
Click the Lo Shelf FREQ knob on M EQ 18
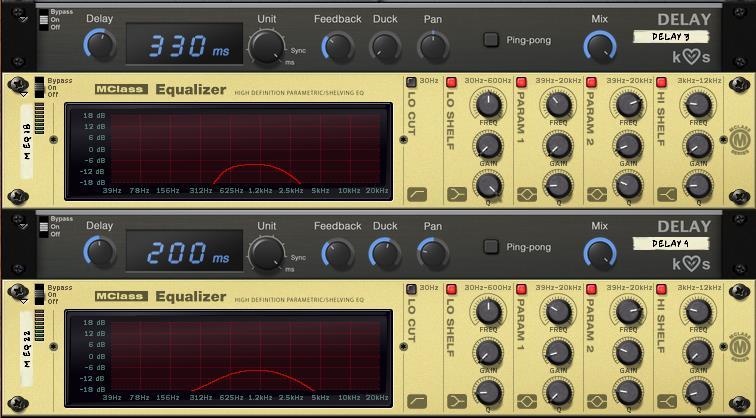pyautogui.click(x=488, y=104)
